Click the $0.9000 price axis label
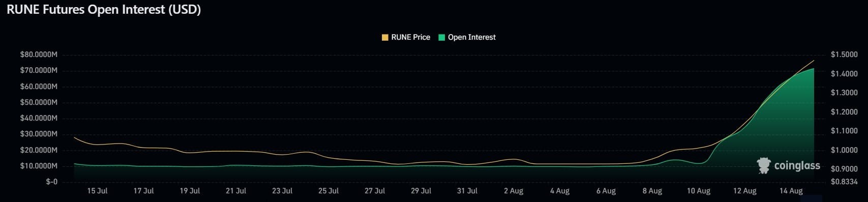868x202 pixels. [844, 169]
